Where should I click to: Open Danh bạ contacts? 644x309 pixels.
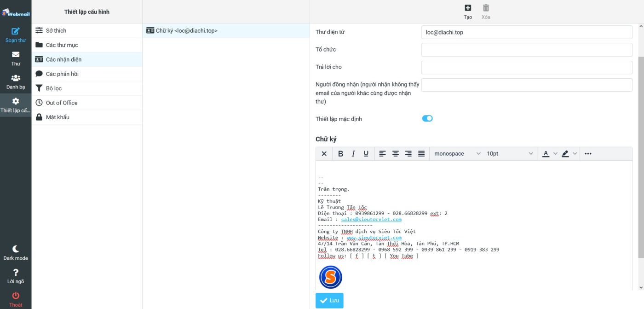[x=16, y=82]
